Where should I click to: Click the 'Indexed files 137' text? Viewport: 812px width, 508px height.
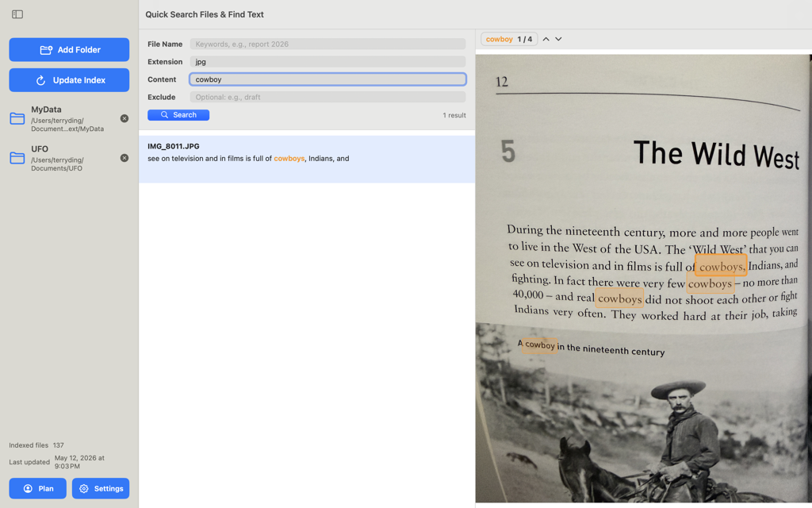pos(36,444)
